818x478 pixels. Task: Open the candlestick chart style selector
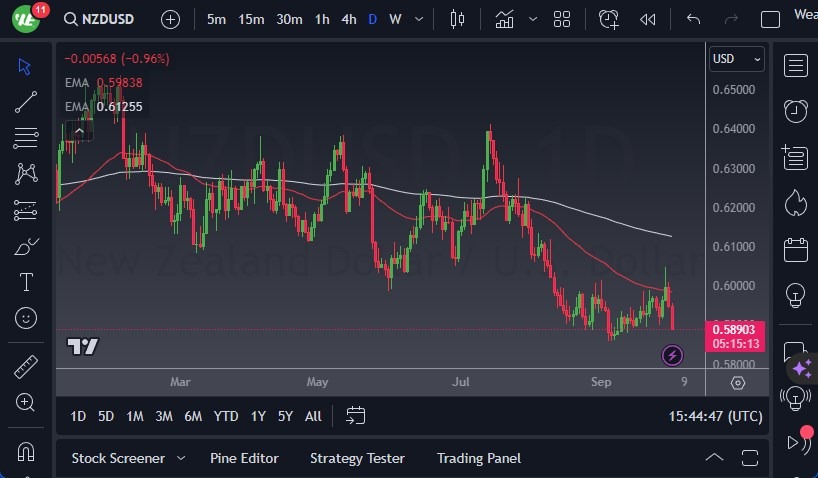point(458,19)
